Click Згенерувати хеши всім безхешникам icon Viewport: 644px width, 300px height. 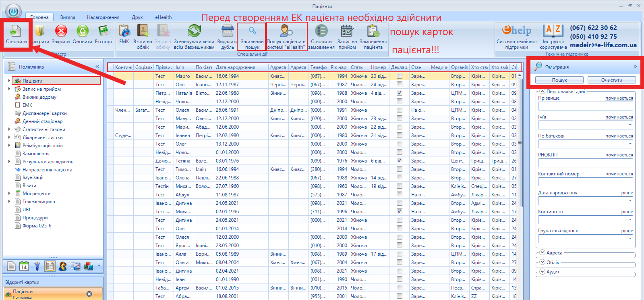[x=194, y=31]
